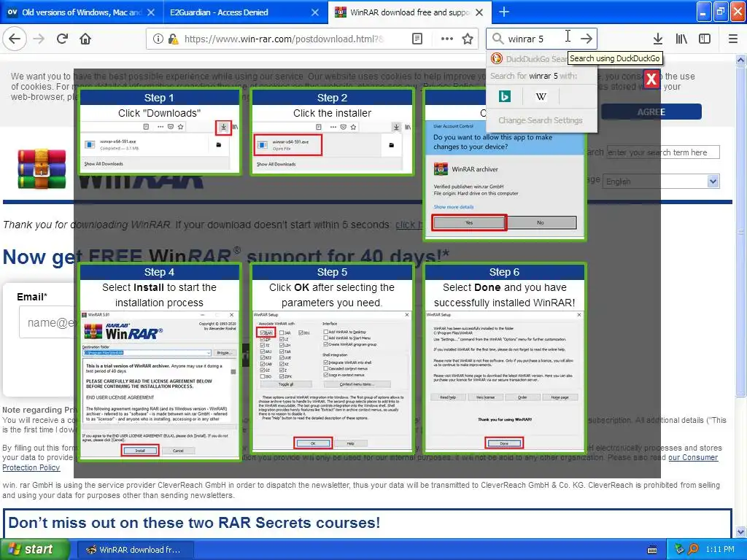Click the AGREE cookies button

[651, 112]
